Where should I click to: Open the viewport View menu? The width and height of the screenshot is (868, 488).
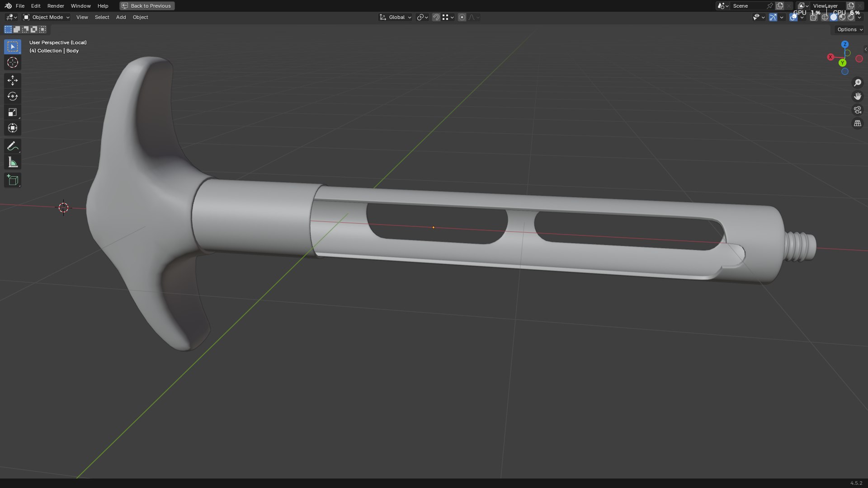[x=82, y=17]
